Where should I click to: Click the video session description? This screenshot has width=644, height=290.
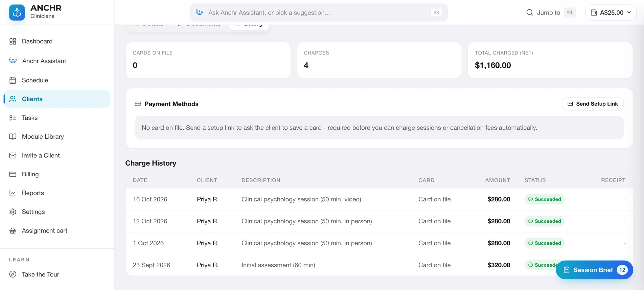coord(301,199)
